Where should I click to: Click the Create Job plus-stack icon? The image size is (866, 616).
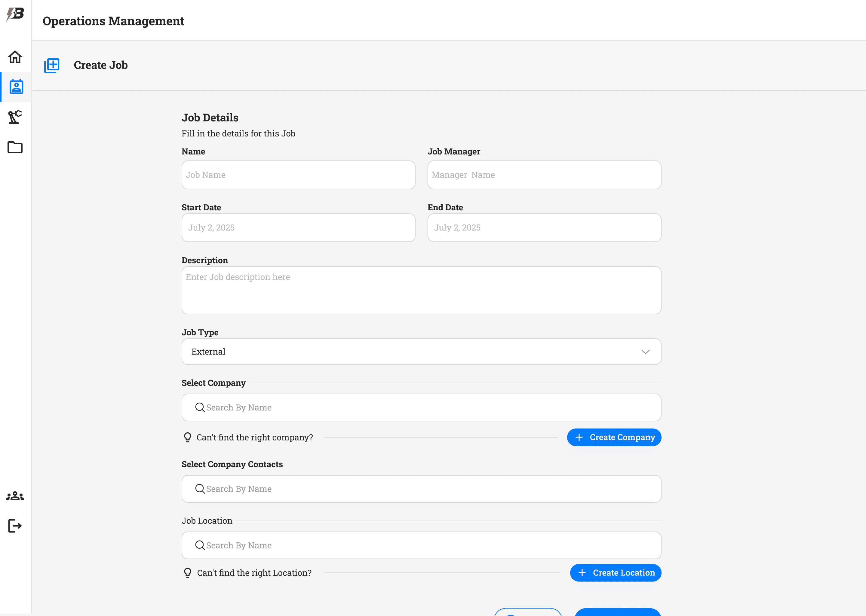tap(52, 65)
